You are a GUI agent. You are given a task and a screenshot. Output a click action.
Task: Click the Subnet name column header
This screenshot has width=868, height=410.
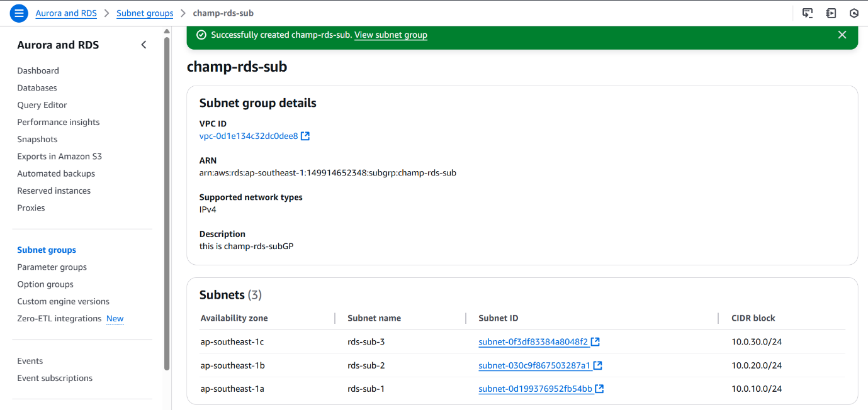tap(374, 318)
